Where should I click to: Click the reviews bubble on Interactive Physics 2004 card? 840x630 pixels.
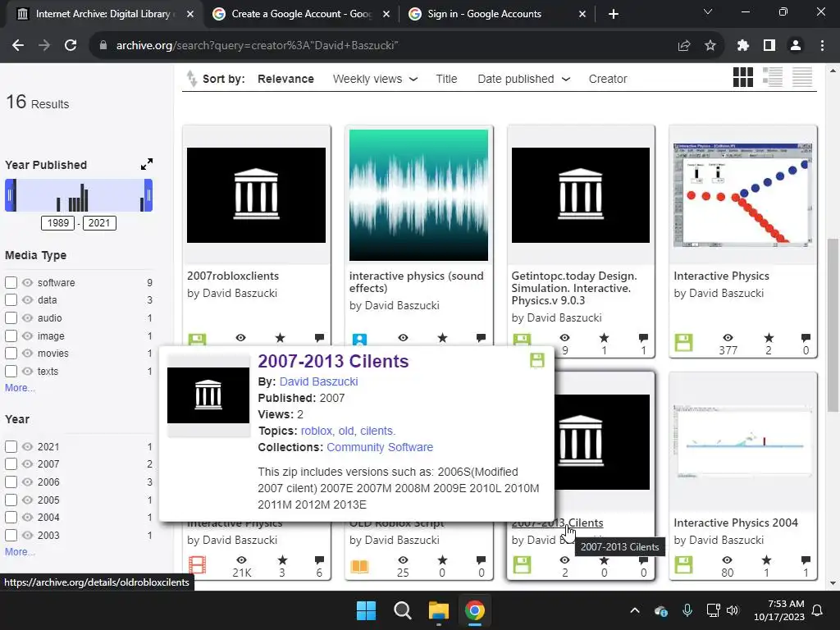[806, 559]
